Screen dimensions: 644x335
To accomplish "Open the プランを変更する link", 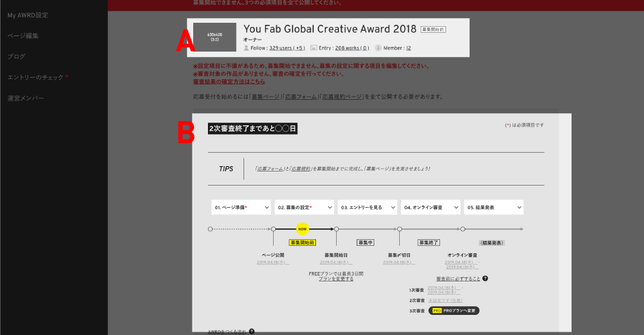I will pyautogui.click(x=336, y=279).
